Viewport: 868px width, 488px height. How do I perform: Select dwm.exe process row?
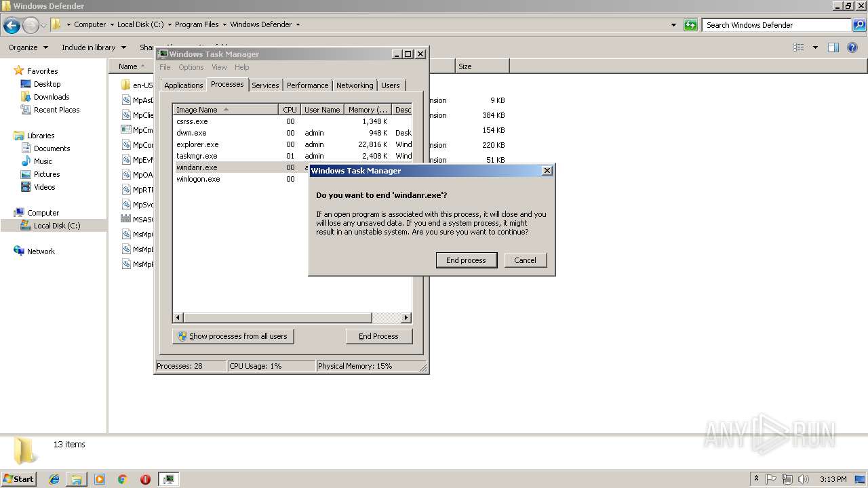pyautogui.click(x=292, y=133)
